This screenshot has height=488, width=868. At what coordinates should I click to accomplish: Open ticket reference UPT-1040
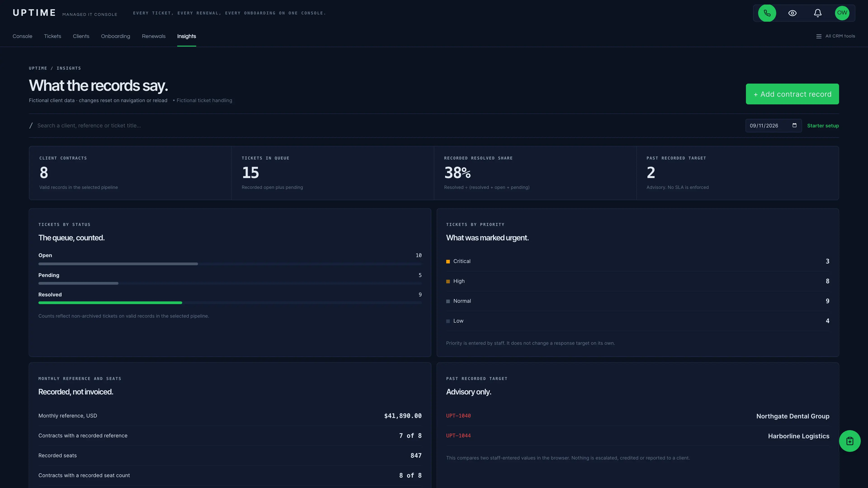point(458,416)
